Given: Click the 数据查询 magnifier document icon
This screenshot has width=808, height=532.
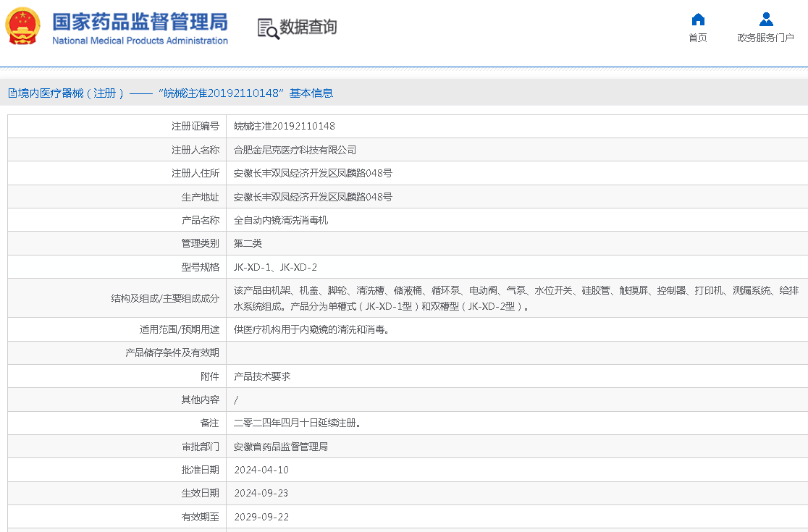Looking at the screenshot, I should (x=268, y=28).
